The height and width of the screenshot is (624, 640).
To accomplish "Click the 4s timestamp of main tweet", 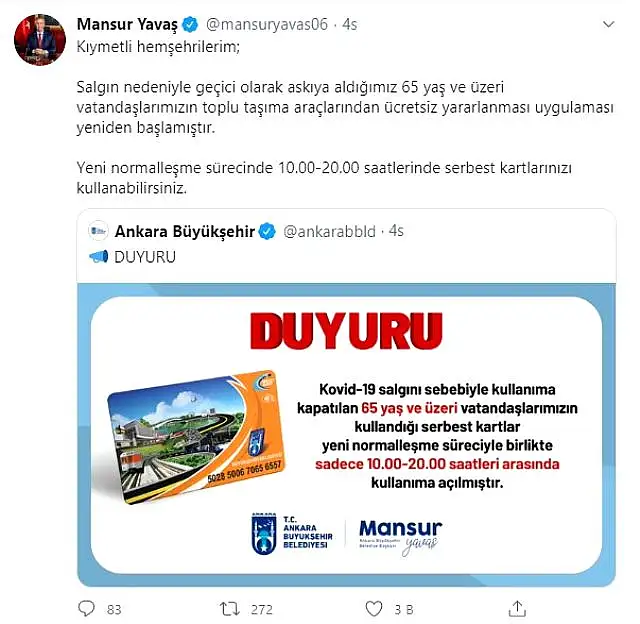I will [x=350, y=24].
